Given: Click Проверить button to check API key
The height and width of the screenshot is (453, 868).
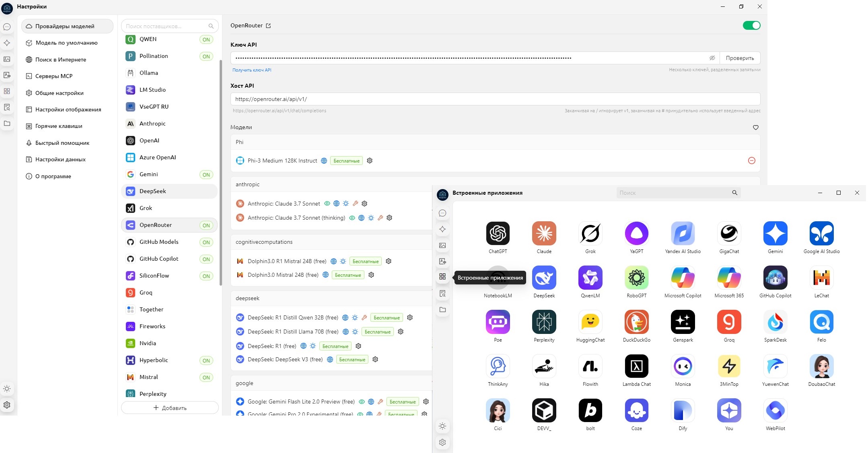Looking at the screenshot, I should tap(740, 58).
